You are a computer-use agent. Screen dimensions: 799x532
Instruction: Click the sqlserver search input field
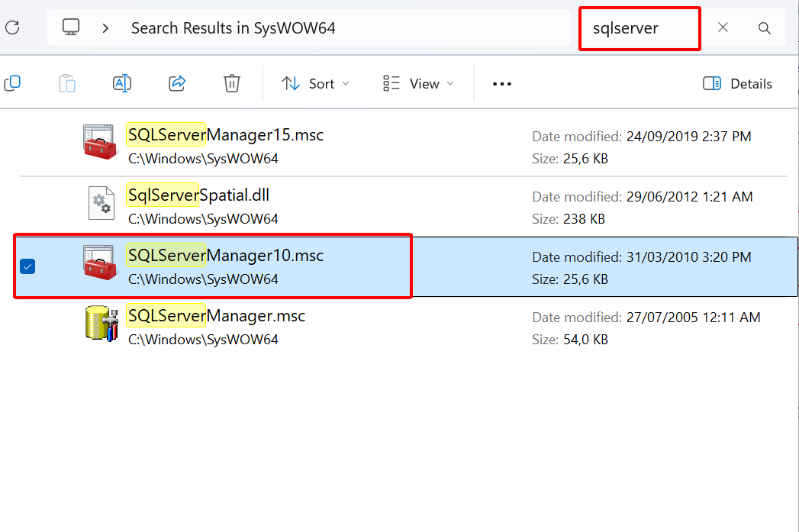pyautogui.click(x=639, y=28)
